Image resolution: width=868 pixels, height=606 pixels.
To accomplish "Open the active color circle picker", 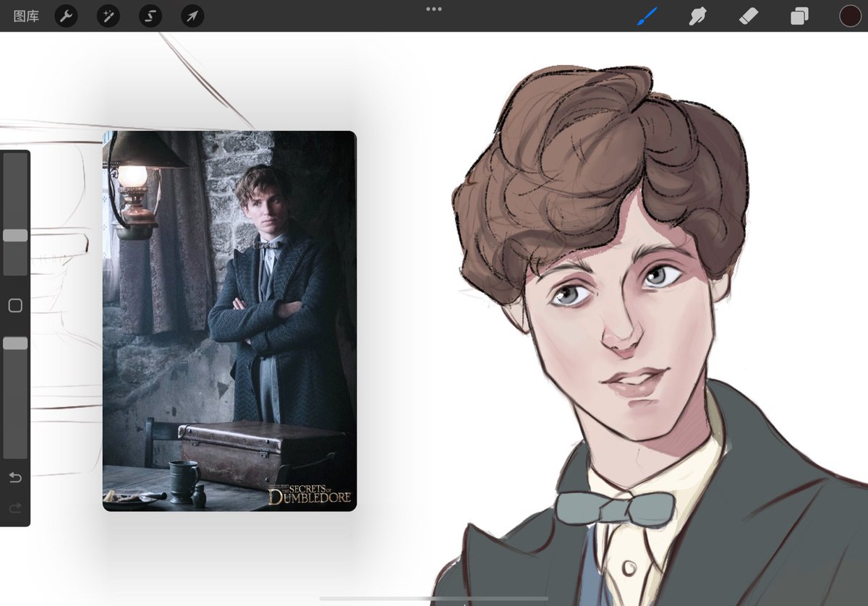I will coord(850,16).
